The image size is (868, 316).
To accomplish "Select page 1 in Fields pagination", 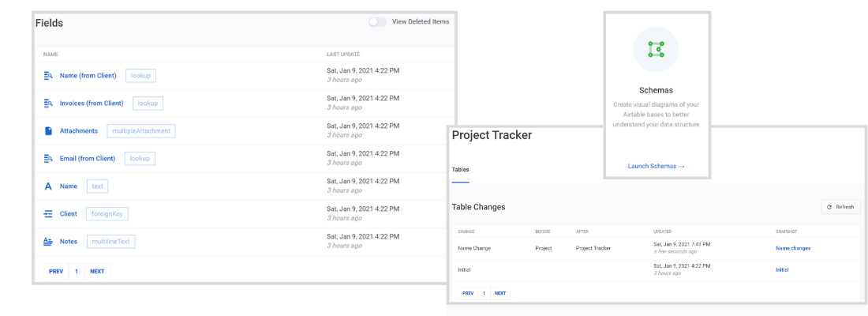I will [x=77, y=271].
